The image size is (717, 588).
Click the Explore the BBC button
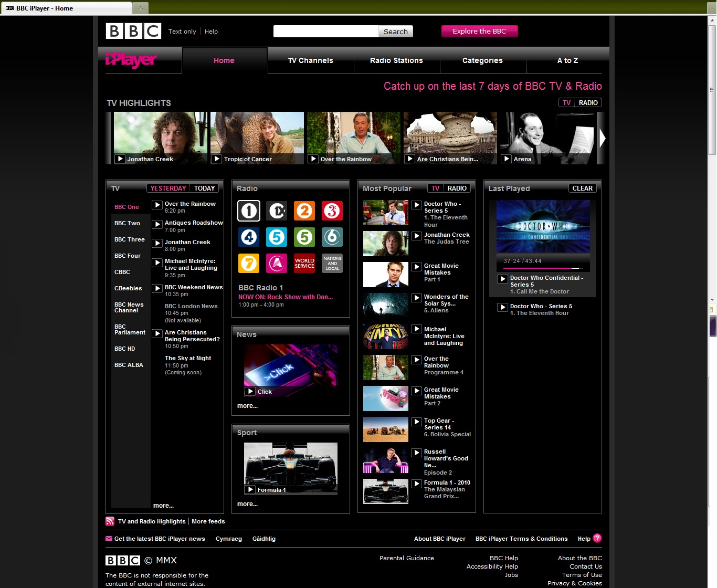[479, 31]
